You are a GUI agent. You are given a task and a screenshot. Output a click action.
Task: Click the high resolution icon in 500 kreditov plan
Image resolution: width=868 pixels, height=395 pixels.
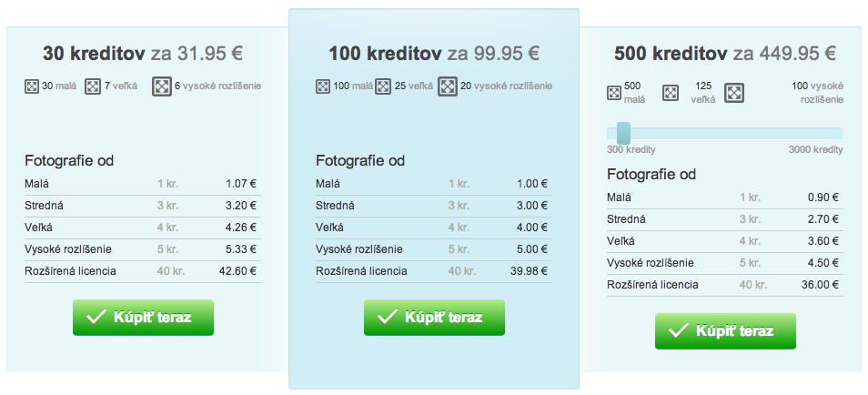click(734, 93)
